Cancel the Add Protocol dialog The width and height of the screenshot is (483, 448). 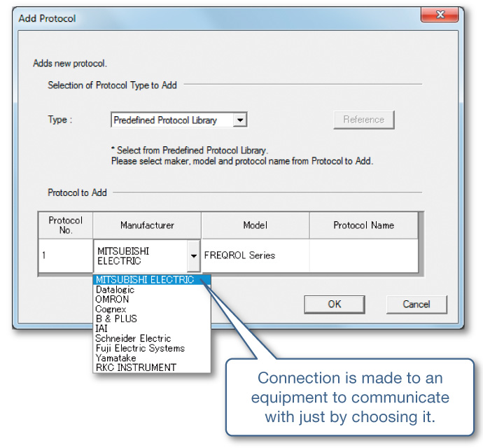416,304
